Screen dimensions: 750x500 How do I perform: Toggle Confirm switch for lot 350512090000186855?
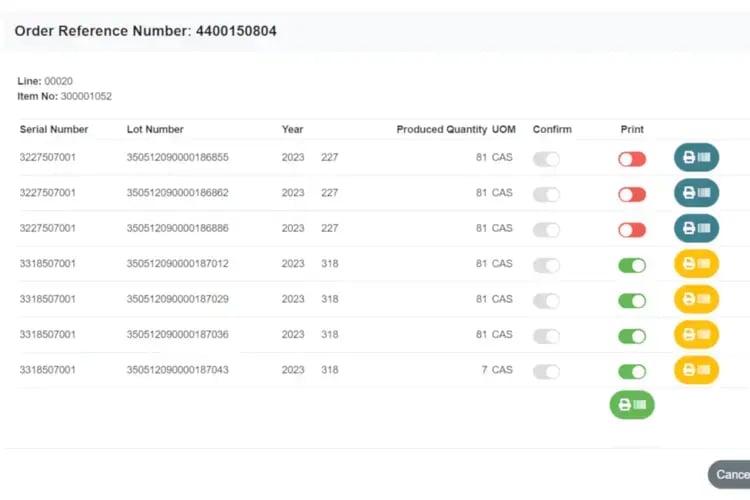546,159
